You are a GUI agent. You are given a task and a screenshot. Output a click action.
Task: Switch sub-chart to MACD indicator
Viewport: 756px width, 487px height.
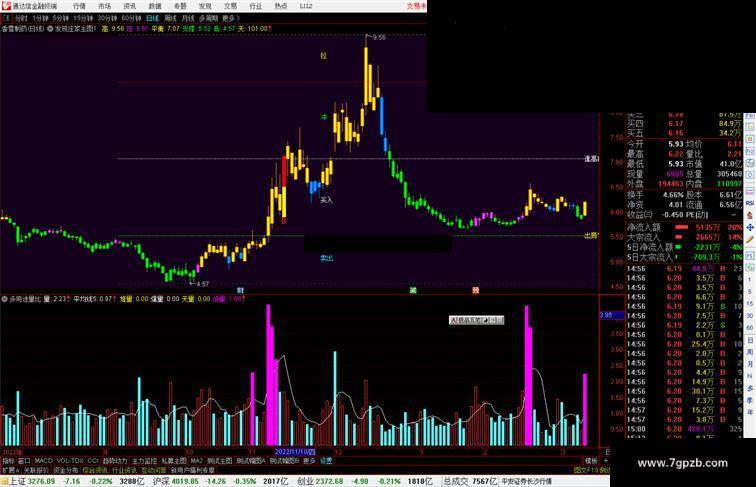43,461
